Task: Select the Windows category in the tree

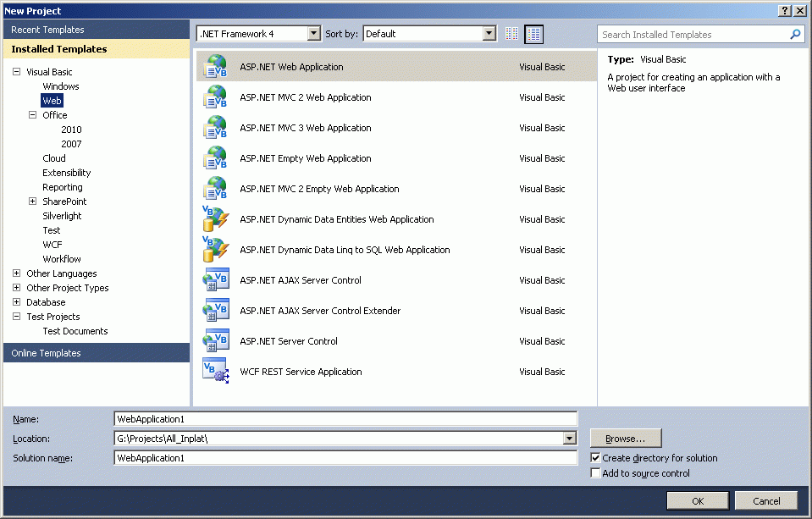Action: pyautogui.click(x=61, y=86)
